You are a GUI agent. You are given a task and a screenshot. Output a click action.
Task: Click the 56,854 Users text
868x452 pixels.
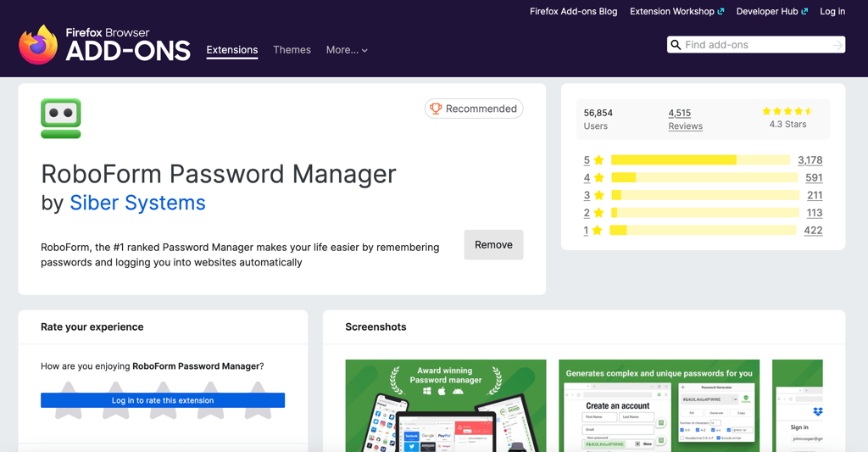598,119
